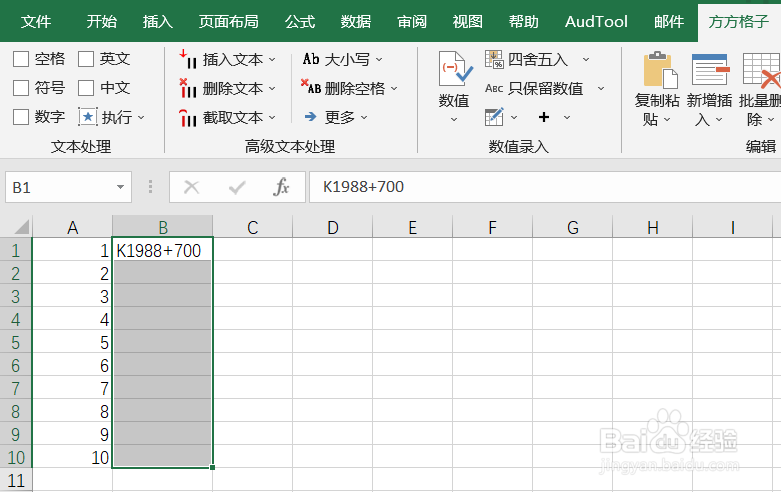
Task: Click the star 执行 icon
Action: coord(88,117)
